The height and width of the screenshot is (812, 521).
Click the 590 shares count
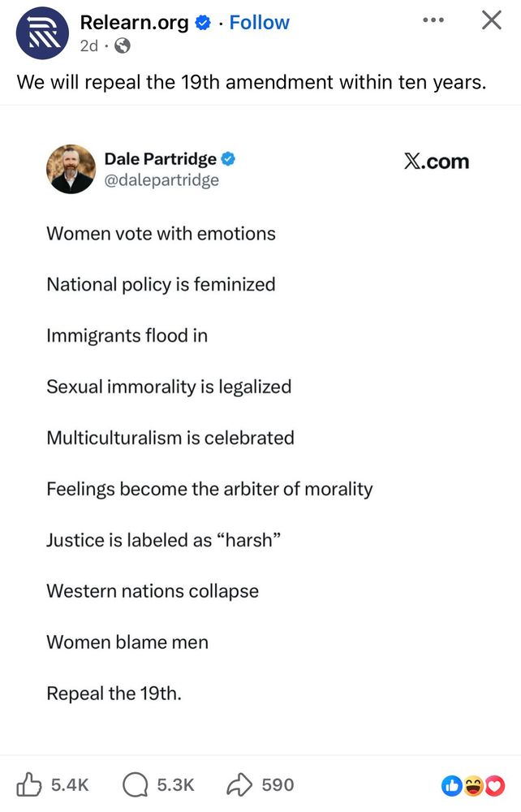tap(278, 784)
